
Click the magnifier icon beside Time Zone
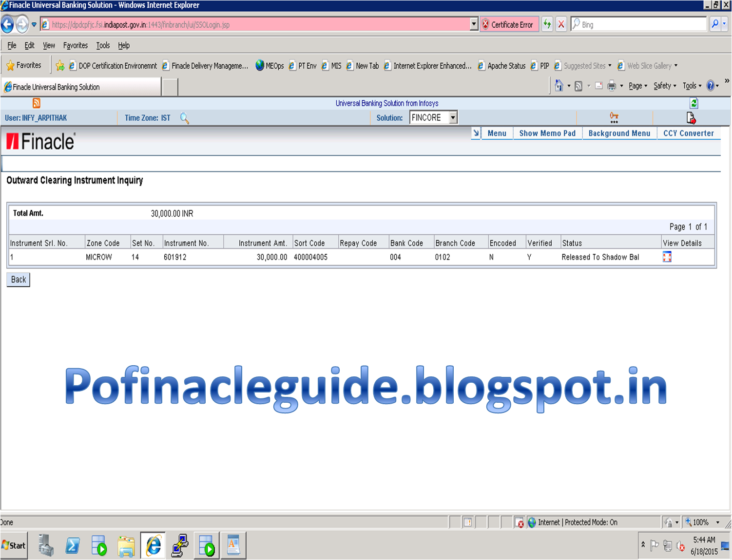click(x=184, y=118)
